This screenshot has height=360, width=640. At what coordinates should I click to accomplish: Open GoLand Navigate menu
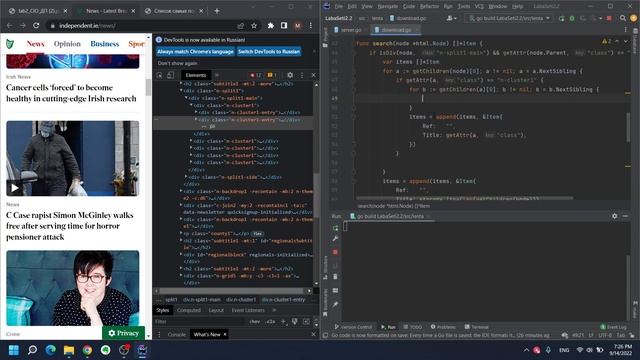coord(387,6)
